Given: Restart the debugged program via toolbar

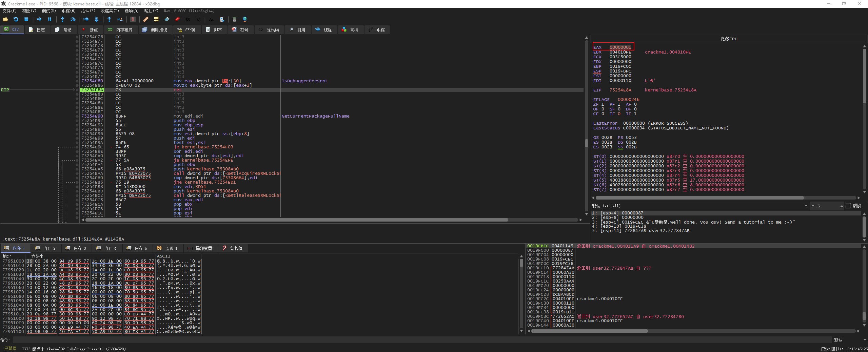Looking at the screenshot, I should pos(16,19).
